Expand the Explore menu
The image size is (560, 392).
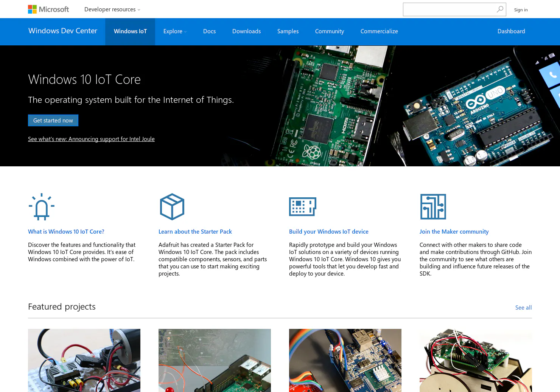[175, 31]
